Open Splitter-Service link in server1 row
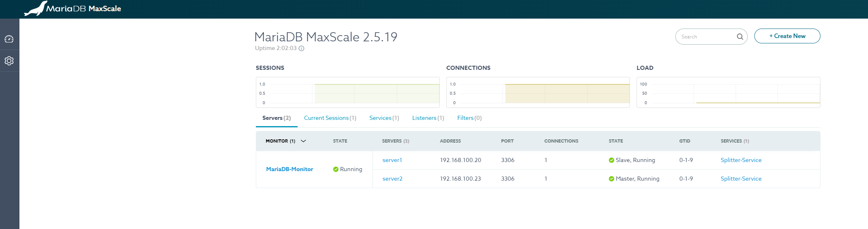The image size is (868, 229). (741, 160)
